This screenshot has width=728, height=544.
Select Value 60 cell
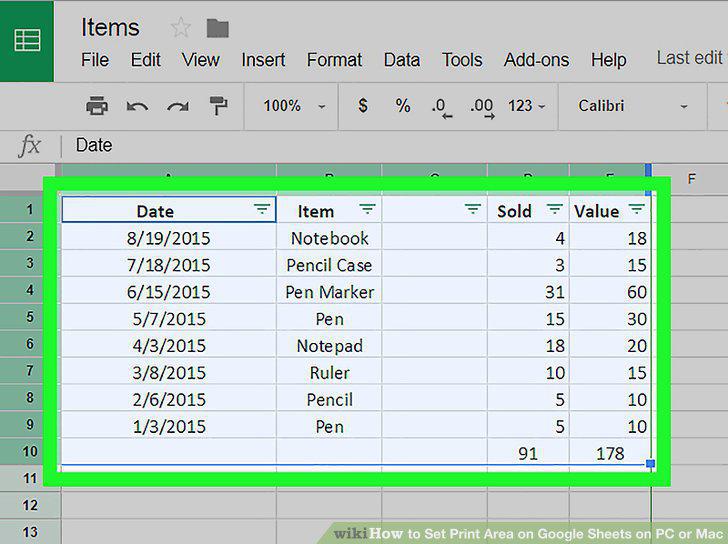tap(611, 292)
